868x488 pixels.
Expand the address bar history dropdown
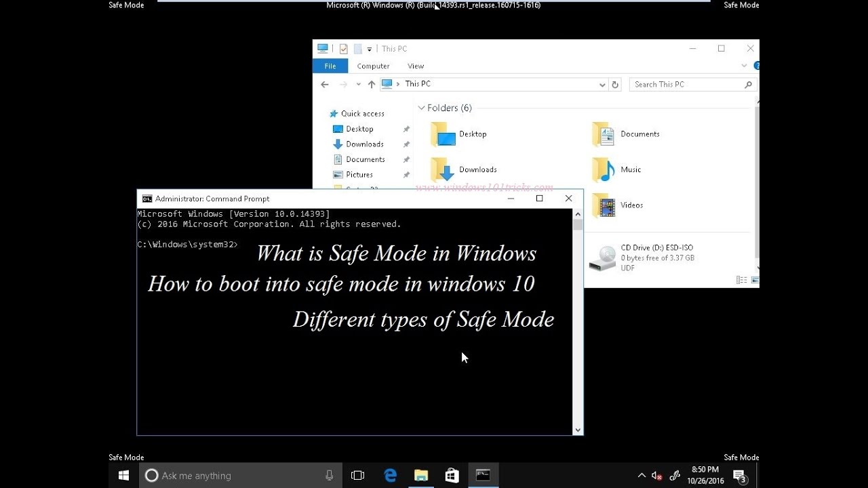[x=602, y=85]
